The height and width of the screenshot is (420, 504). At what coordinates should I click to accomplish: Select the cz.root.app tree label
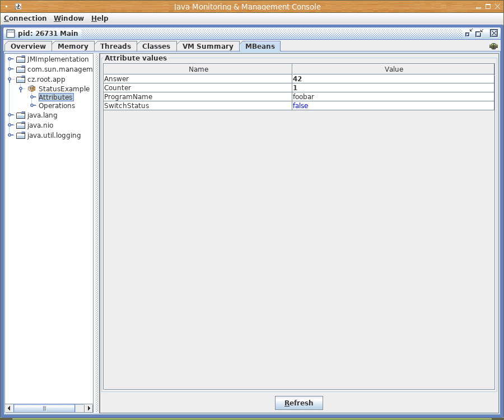46,79
